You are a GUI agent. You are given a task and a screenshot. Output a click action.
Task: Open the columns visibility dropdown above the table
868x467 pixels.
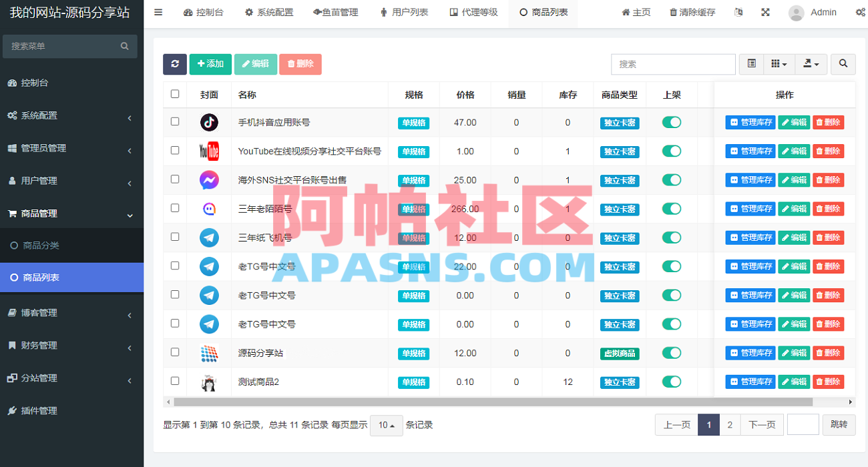click(x=779, y=64)
